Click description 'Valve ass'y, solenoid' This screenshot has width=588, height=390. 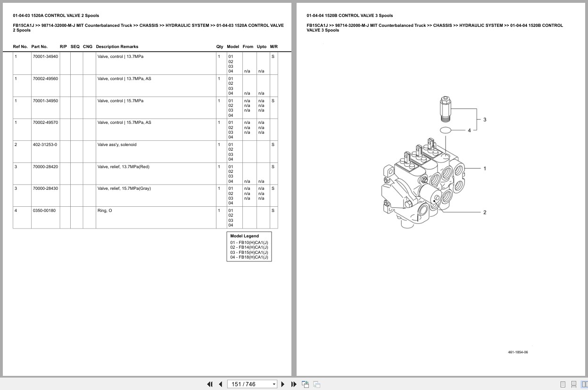click(117, 145)
